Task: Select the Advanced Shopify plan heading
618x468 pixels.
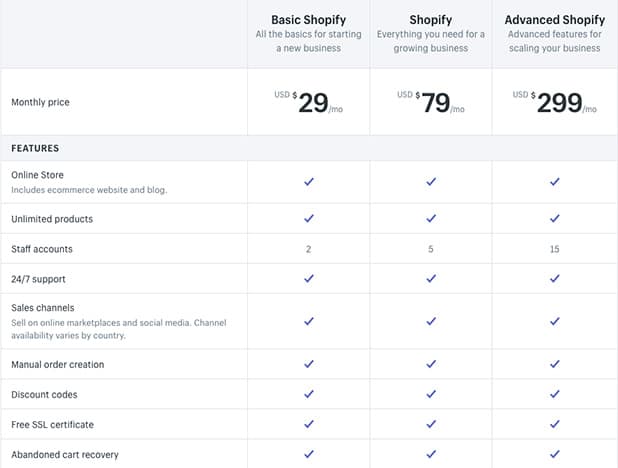Action: coord(554,20)
